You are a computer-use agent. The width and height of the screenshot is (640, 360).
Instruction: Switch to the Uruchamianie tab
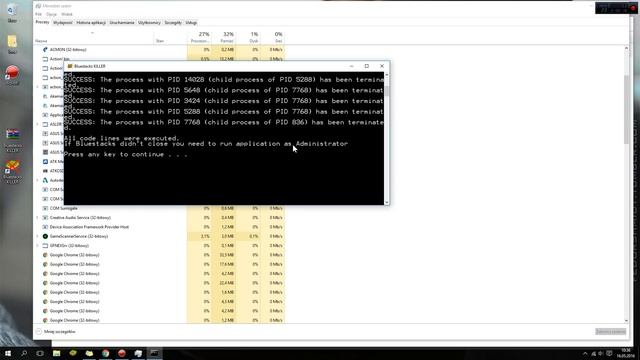[x=122, y=23]
